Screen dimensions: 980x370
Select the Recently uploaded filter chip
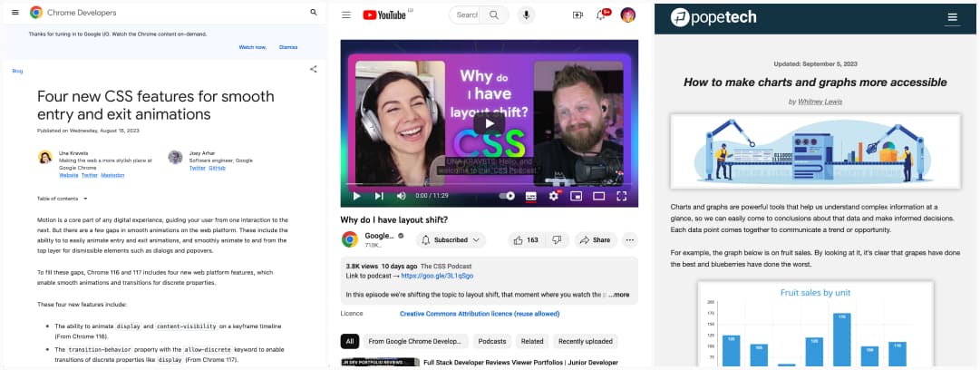(583, 341)
